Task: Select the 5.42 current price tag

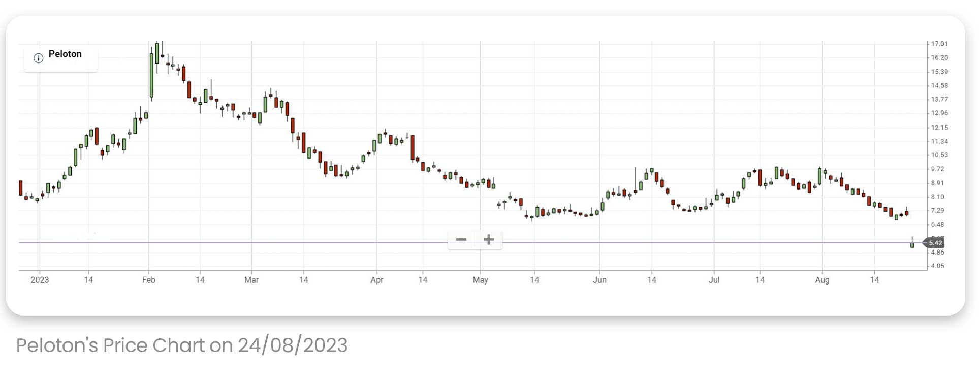Action: (x=934, y=243)
